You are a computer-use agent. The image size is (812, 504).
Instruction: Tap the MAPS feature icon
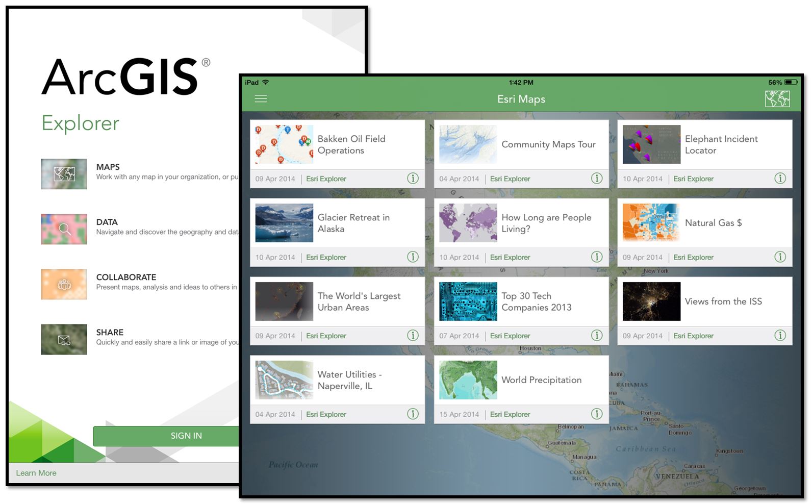tap(64, 174)
